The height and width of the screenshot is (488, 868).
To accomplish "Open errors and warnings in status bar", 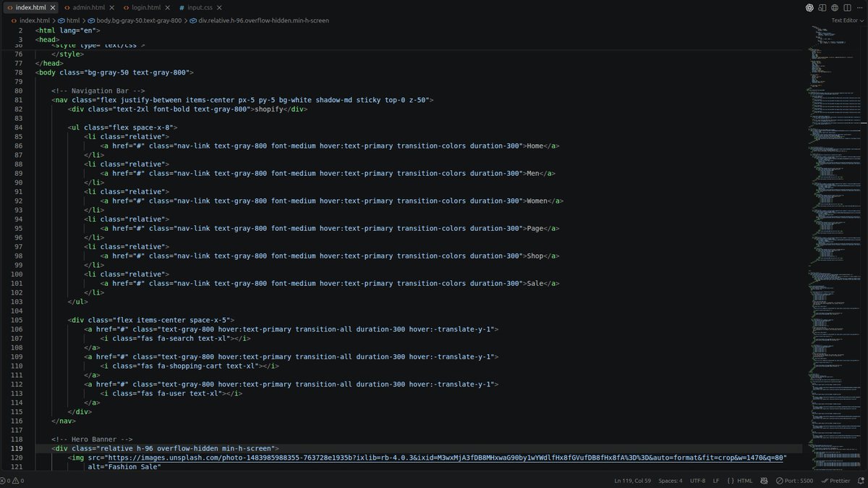I will click(x=14, y=481).
